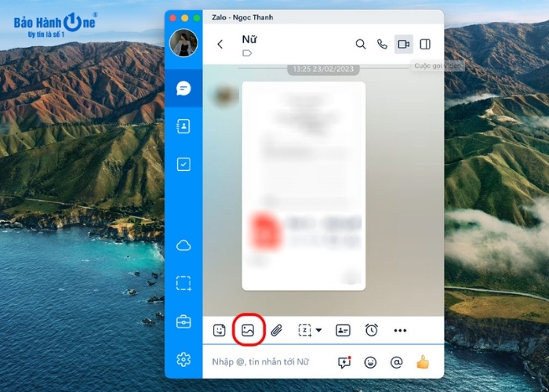Open the emoji smiley picker
Screen dimensions: 549x392
tap(370, 362)
